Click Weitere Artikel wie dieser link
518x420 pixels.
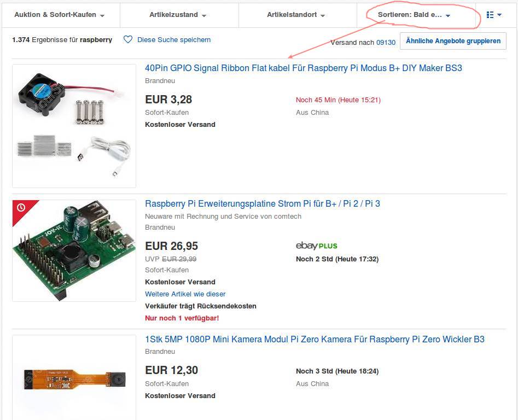(185, 294)
